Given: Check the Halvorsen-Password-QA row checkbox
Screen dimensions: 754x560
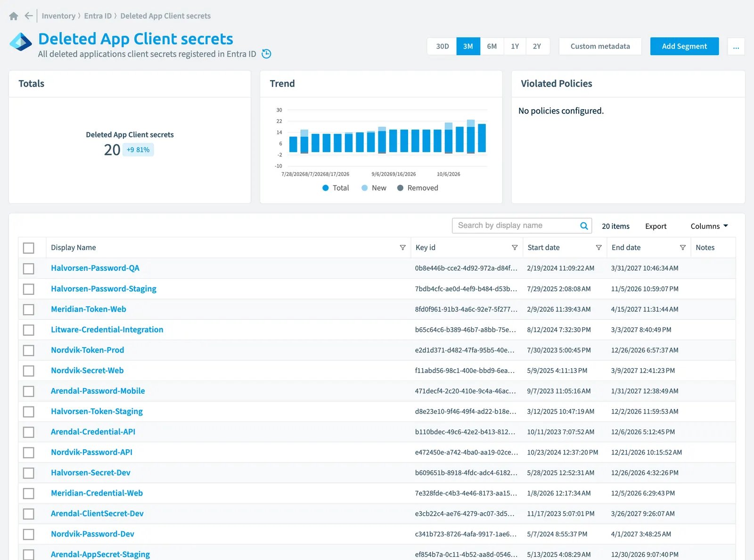Looking at the screenshot, I should [29, 268].
